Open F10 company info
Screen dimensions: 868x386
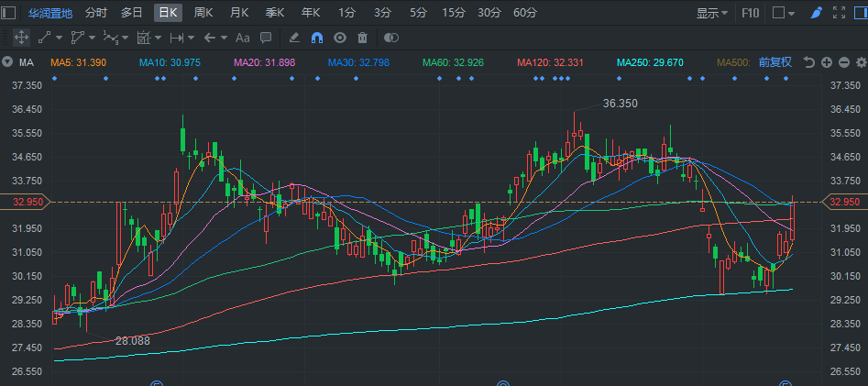(750, 13)
